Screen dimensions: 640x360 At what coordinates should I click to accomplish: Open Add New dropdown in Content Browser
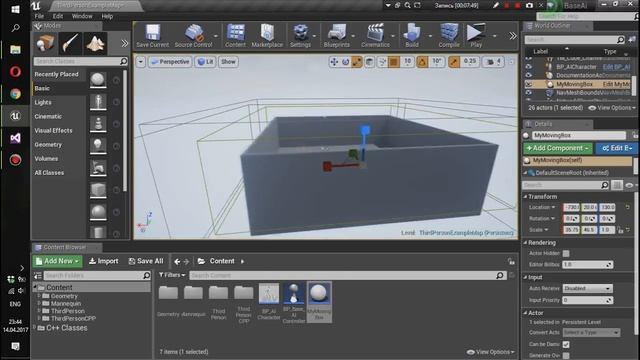58,261
